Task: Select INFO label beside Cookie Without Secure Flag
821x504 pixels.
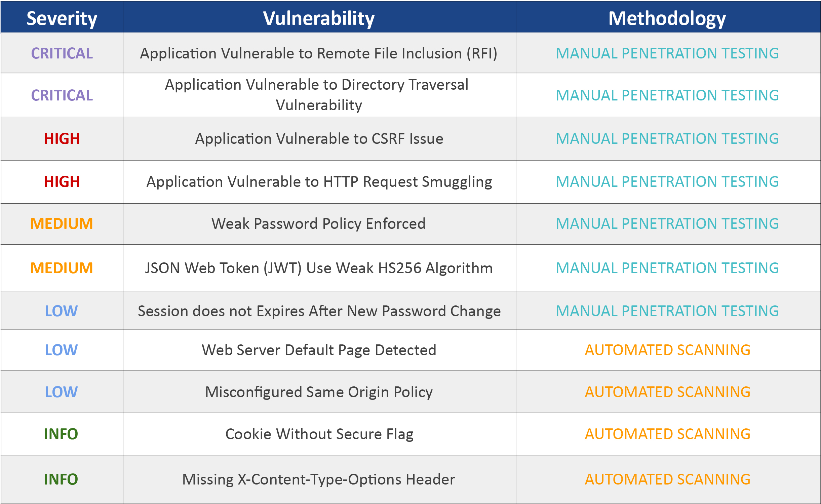Action: pos(61,434)
